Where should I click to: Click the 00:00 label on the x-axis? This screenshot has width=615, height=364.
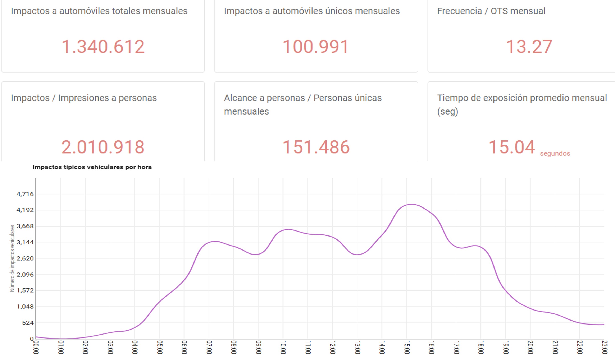[x=36, y=347]
